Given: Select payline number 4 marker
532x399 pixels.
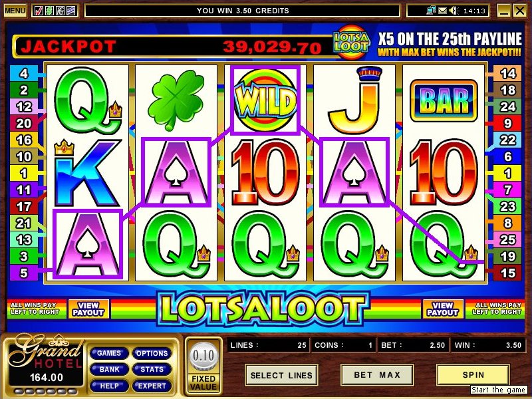Looking at the screenshot, I should pos(24,73).
